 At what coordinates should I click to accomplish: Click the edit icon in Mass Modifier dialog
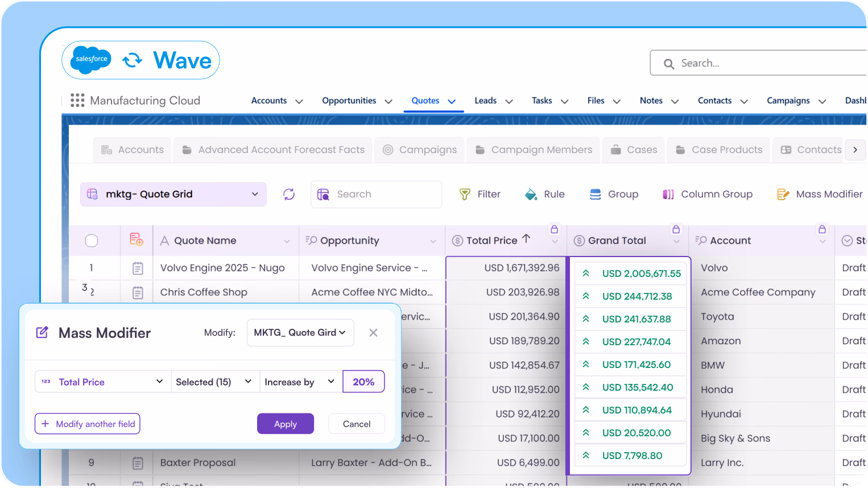pyautogui.click(x=42, y=333)
